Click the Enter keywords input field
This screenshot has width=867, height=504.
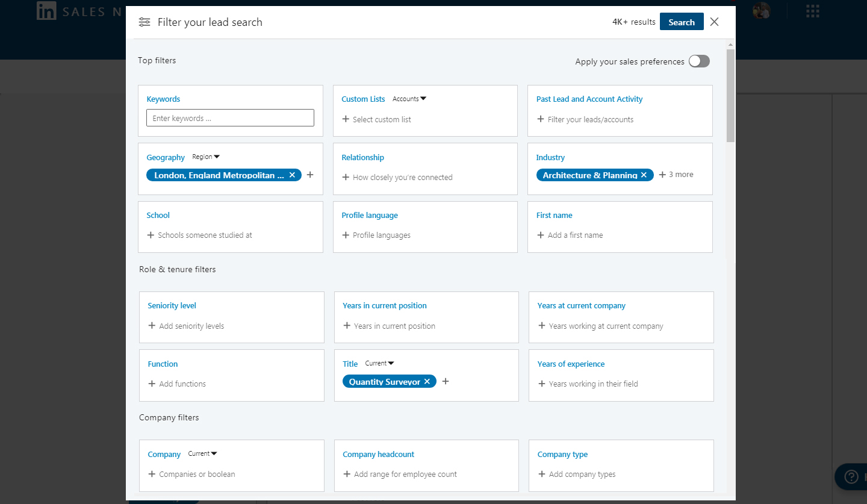pyautogui.click(x=230, y=118)
